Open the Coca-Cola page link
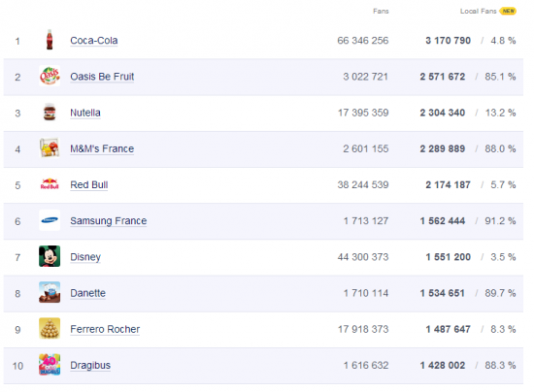The image size is (534, 392). (93, 41)
